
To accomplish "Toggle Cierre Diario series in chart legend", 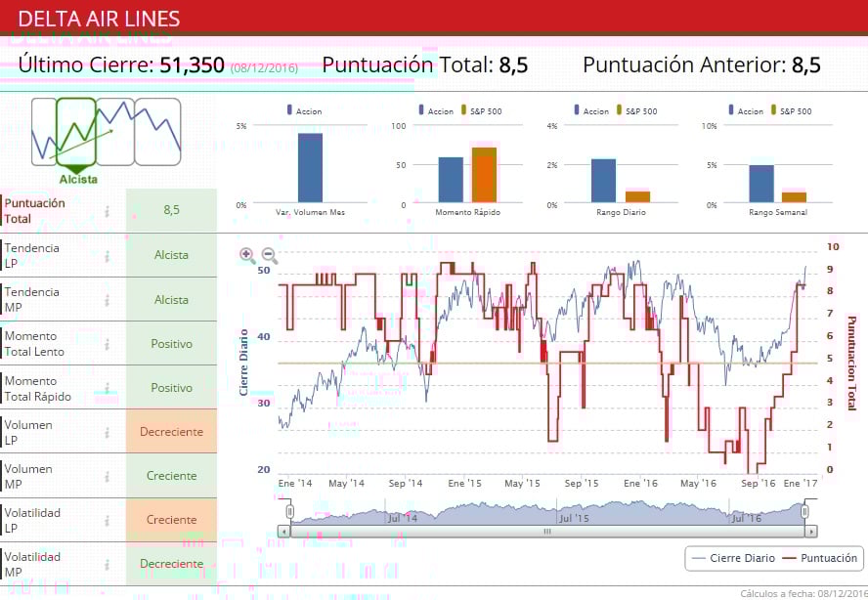I will (x=733, y=558).
